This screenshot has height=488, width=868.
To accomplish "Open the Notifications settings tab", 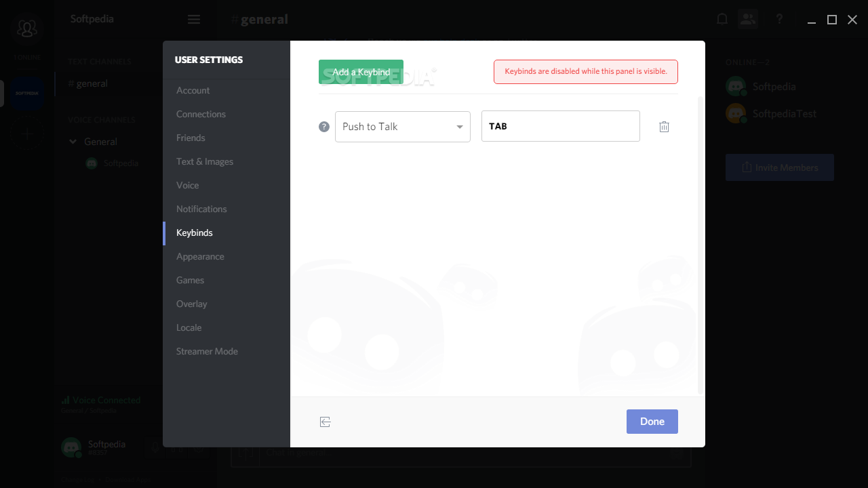I will point(226,209).
